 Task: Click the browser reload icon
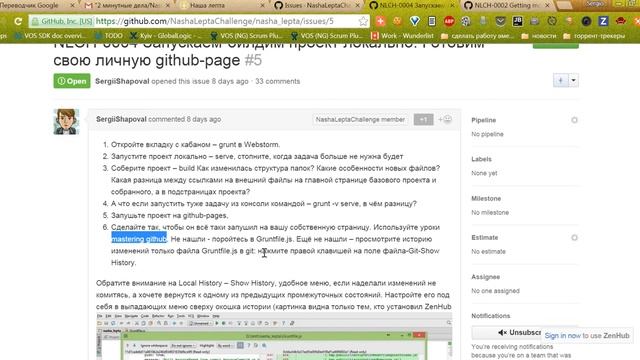[x=18, y=21]
